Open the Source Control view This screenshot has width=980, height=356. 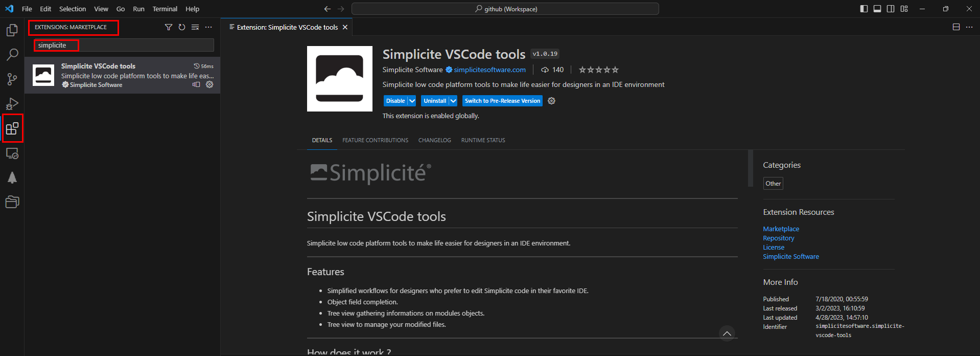coord(12,79)
